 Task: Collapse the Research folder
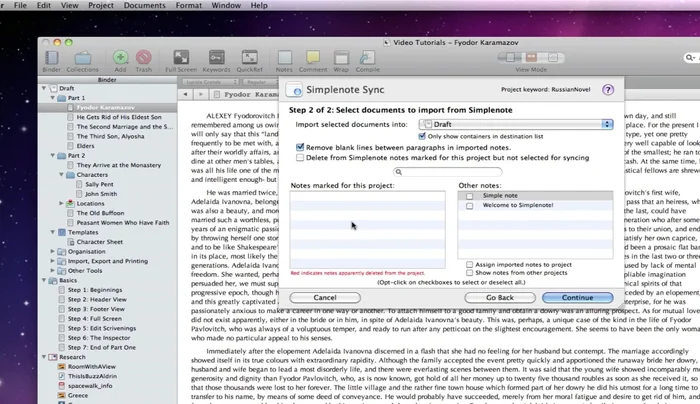point(44,357)
